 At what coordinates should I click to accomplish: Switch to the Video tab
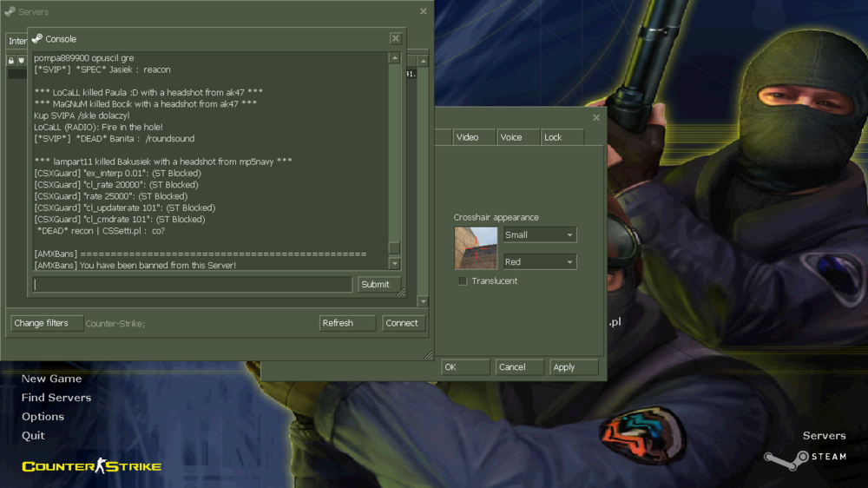(x=475, y=137)
